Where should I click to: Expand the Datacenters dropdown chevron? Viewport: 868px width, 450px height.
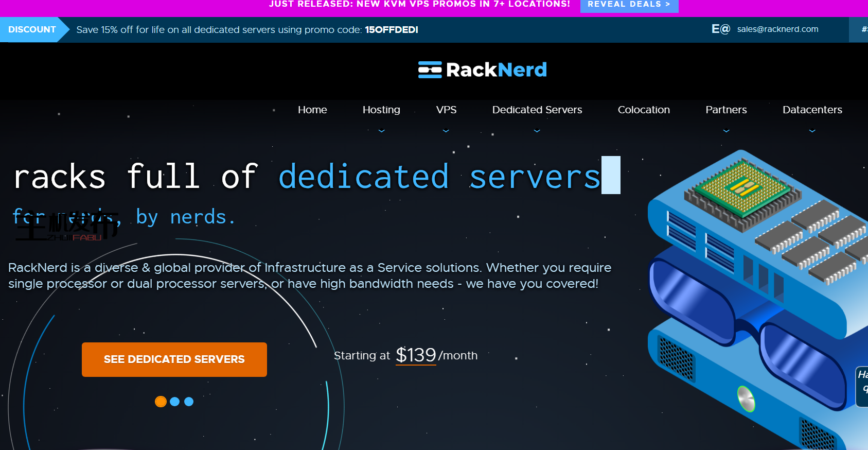click(812, 131)
